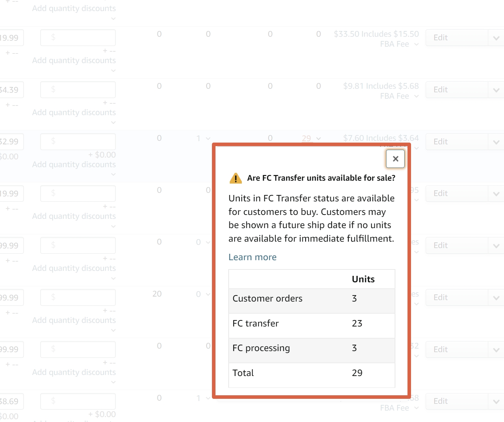The image size is (504, 422).
Task: Click the underlined 29 reserved units number
Action: click(x=306, y=138)
